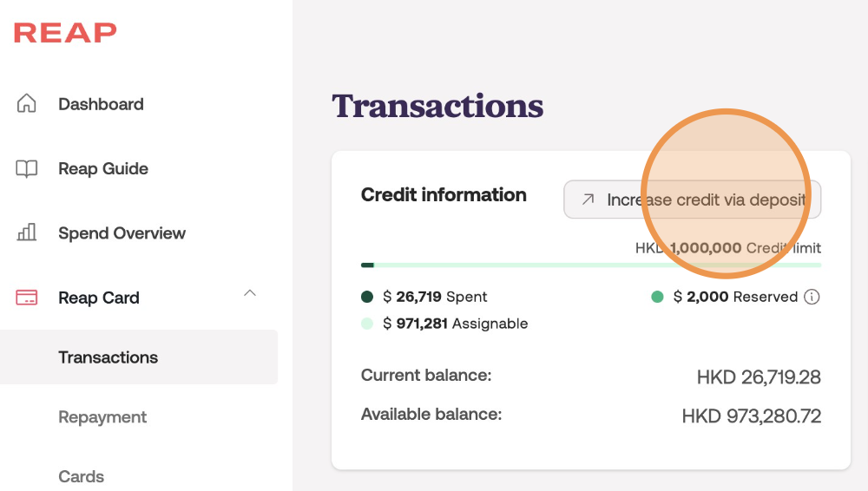The width and height of the screenshot is (868, 491).
Task: Click the Reap Guide book icon
Action: pos(27,168)
